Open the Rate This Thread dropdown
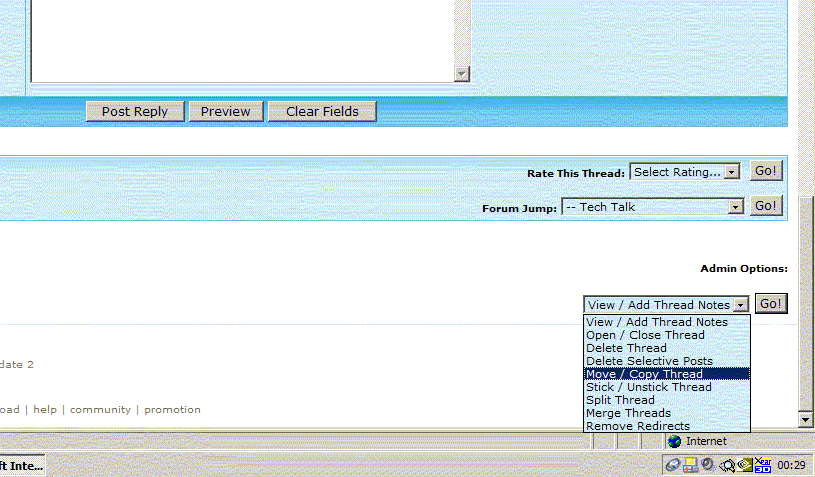The width and height of the screenshot is (815, 477). pyautogui.click(x=731, y=172)
